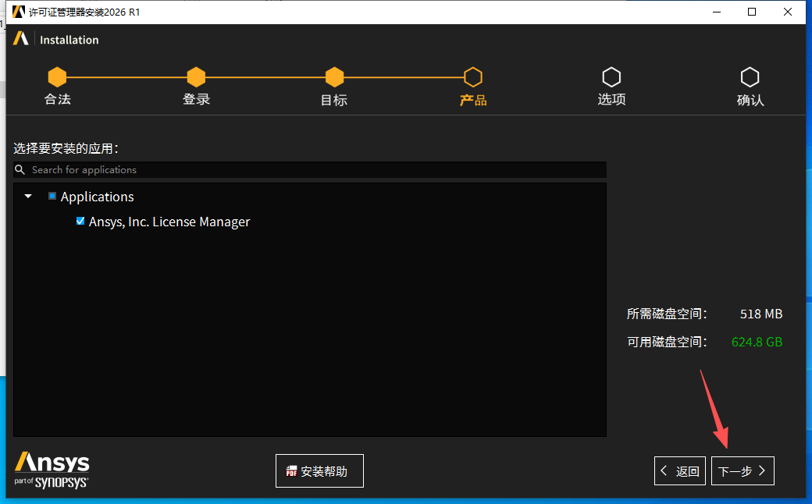Select the Ansys, Inc. License Manager tree item
This screenshot has width=812, height=504.
coord(169,222)
